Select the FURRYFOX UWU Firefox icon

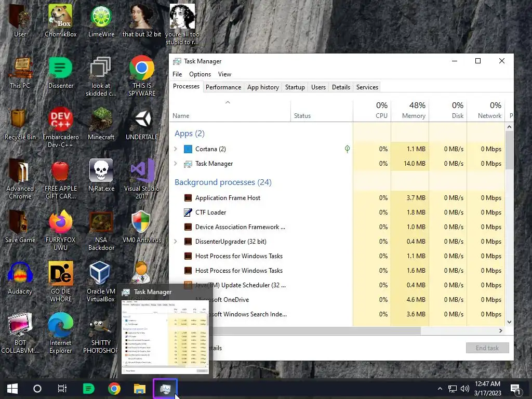(x=60, y=230)
